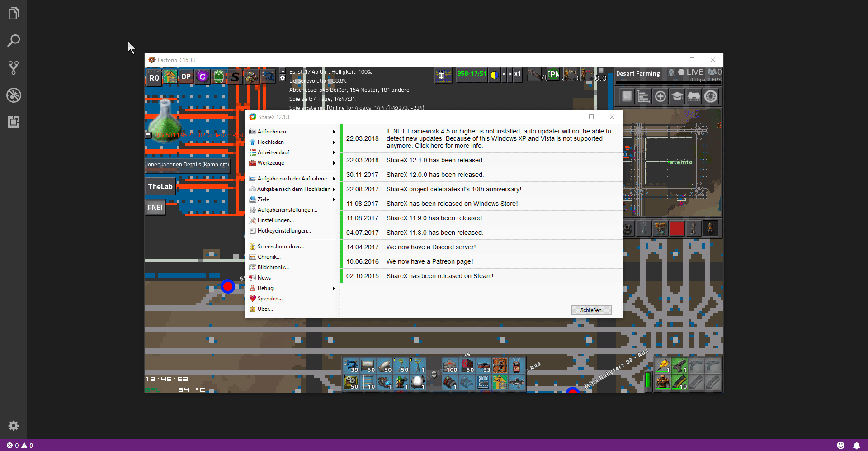Open Hotkeyeinstellungen menu entry
This screenshot has width=868, height=451.
(x=284, y=231)
